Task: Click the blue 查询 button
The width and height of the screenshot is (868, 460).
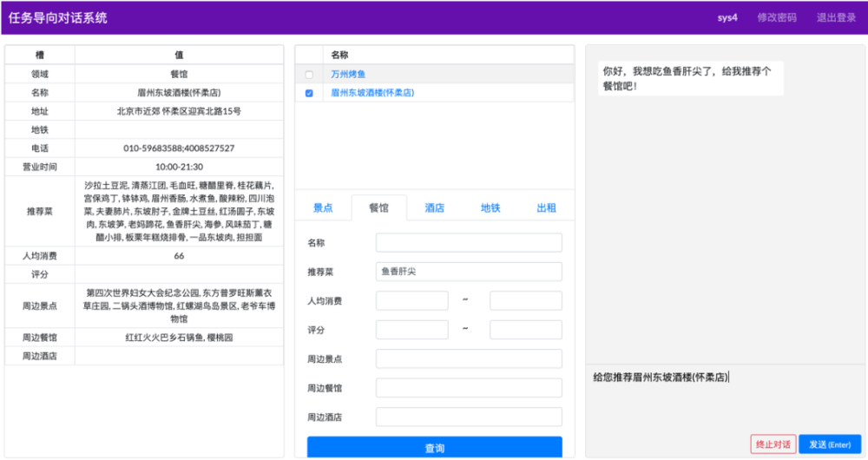Action: click(x=435, y=447)
